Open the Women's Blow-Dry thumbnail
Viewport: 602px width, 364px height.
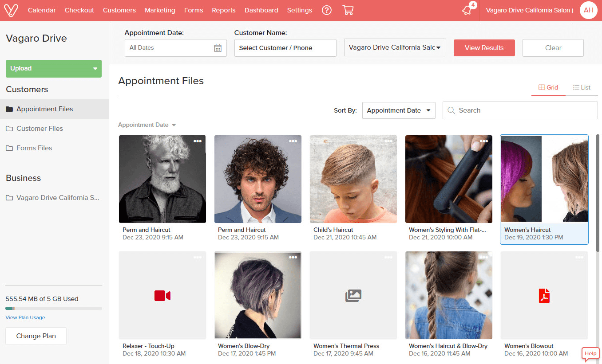pyautogui.click(x=258, y=295)
